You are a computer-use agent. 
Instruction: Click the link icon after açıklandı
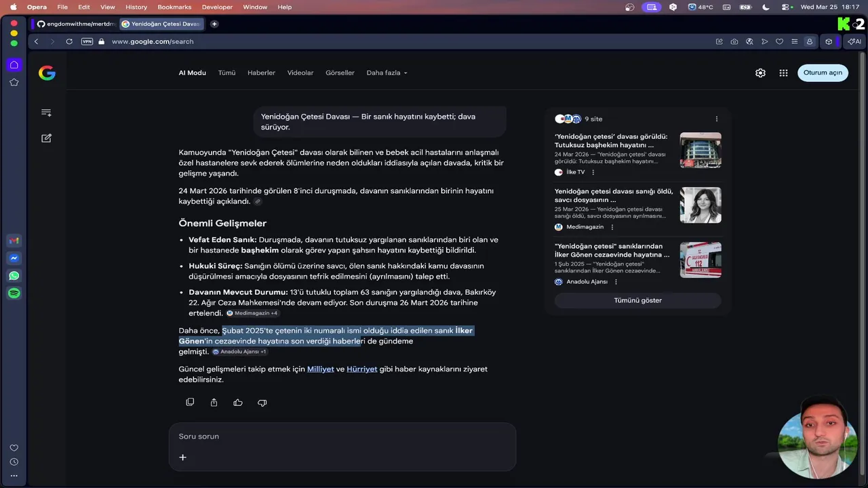pyautogui.click(x=258, y=201)
